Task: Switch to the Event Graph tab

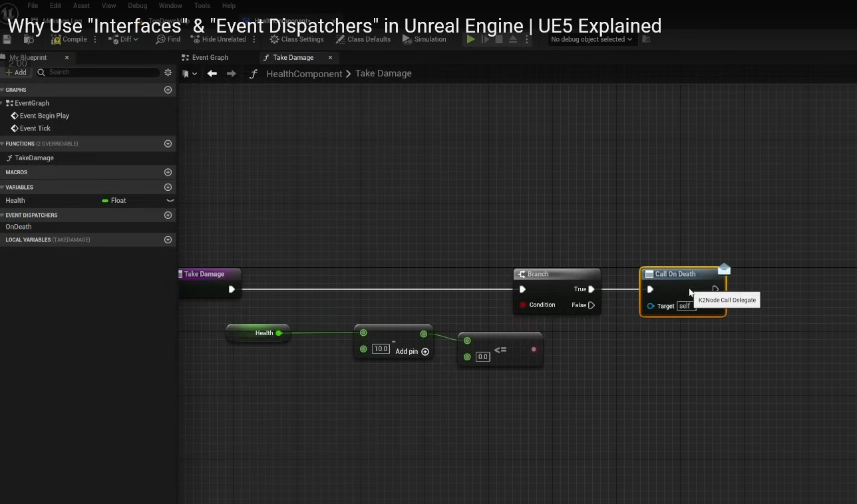Action: (x=210, y=58)
